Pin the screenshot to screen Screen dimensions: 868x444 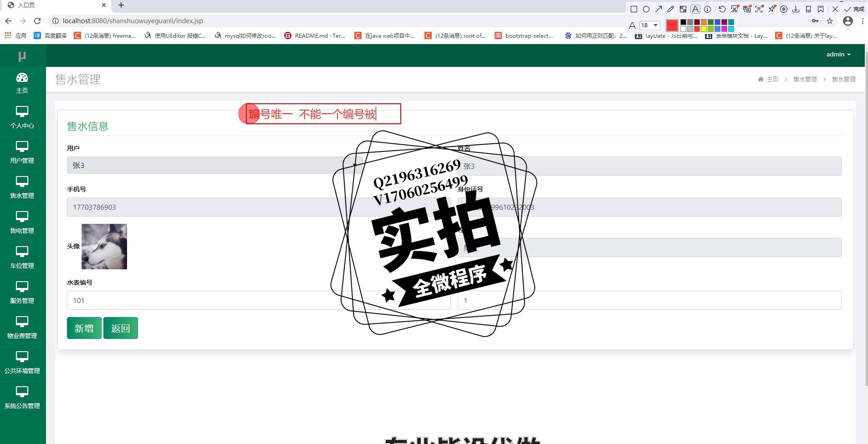(771, 9)
